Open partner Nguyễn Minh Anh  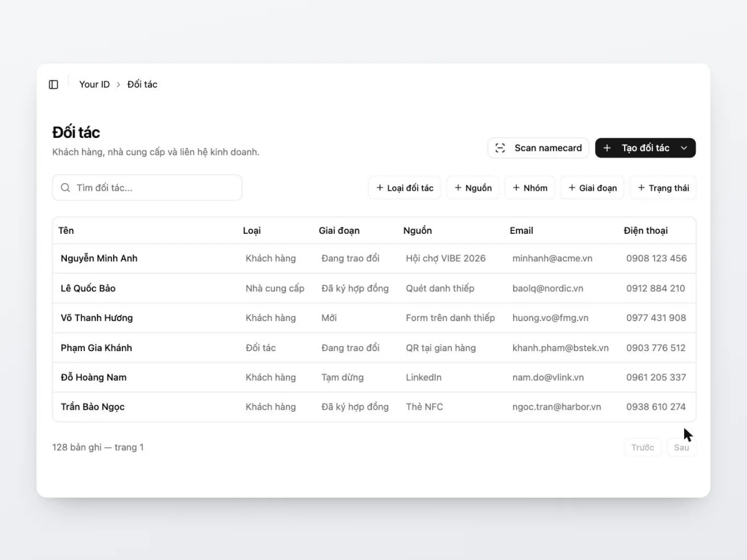[99, 258]
